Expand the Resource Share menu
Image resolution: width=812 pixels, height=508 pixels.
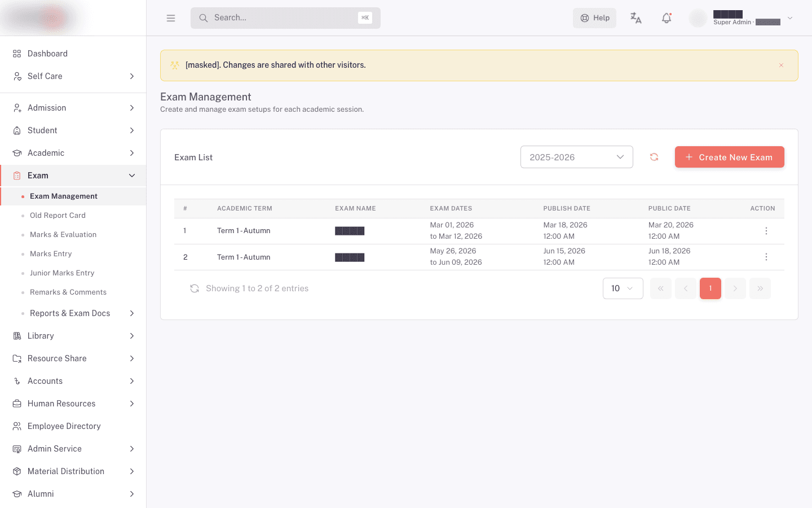[x=73, y=358]
